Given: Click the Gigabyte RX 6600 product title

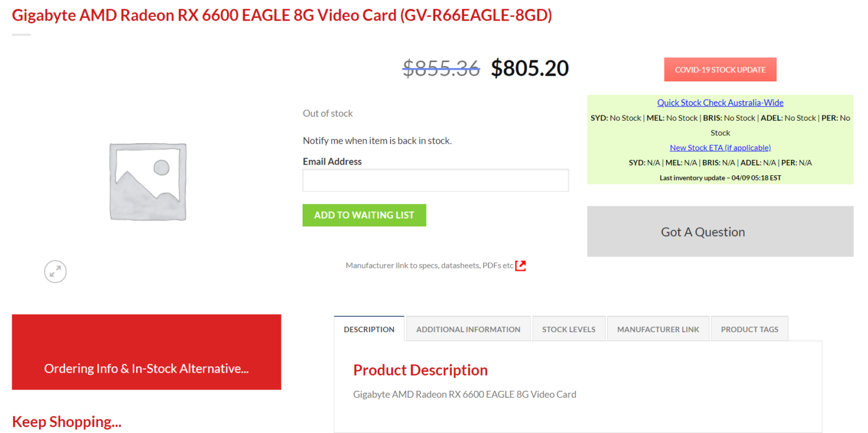Looking at the screenshot, I should point(282,15).
